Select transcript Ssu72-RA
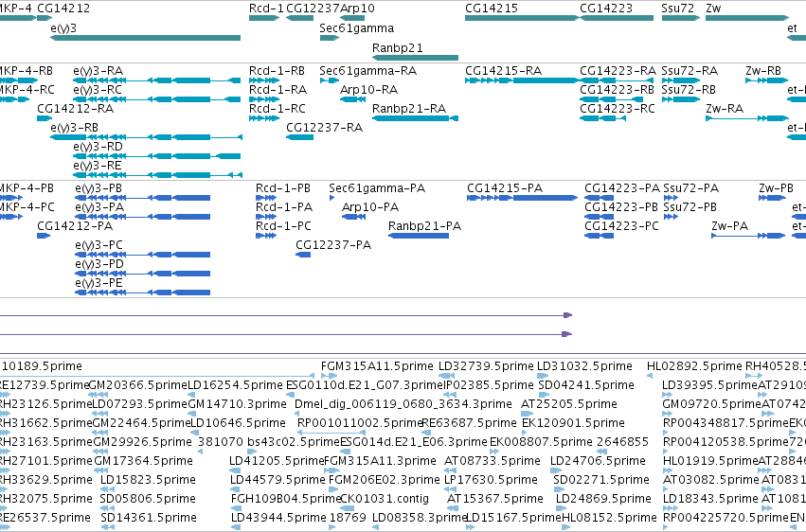 click(681, 80)
